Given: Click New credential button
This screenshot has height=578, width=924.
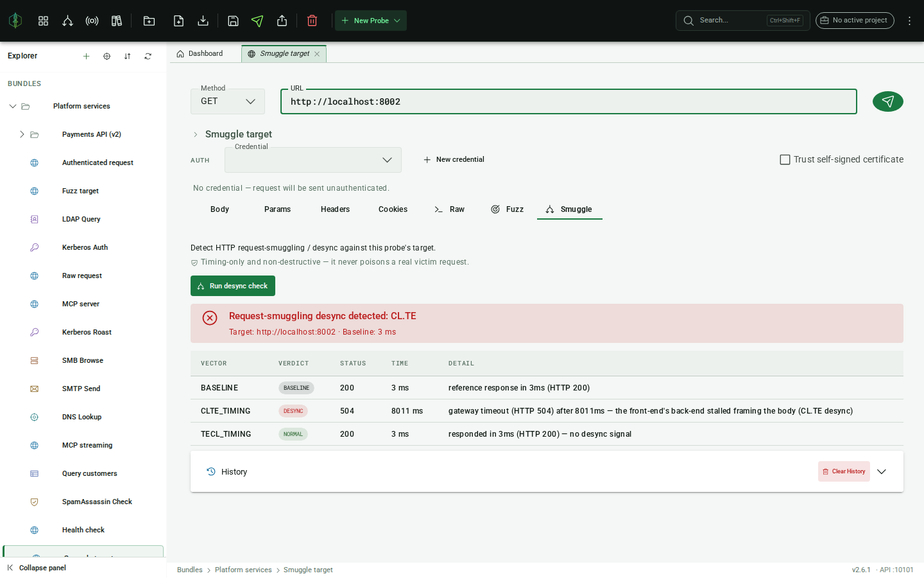Looking at the screenshot, I should click(x=454, y=160).
